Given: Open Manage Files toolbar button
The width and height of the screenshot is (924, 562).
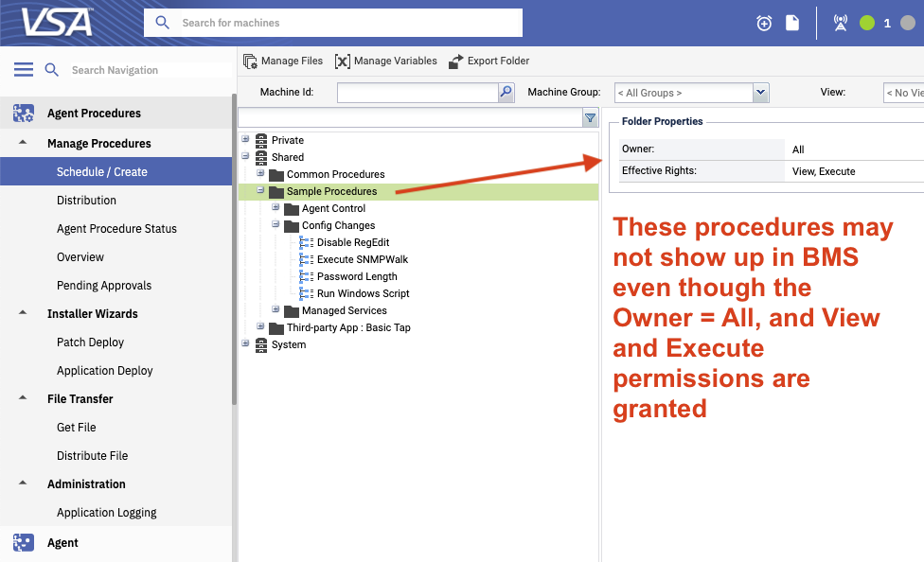Looking at the screenshot, I should [283, 61].
